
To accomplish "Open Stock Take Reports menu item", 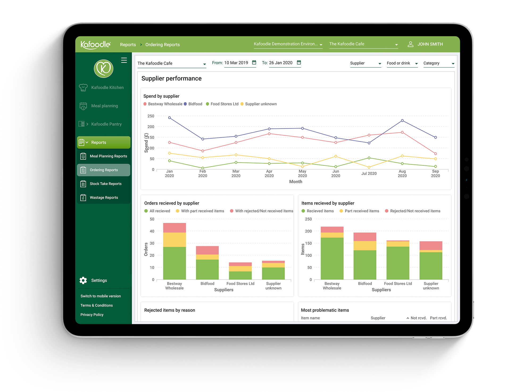I will click(x=105, y=184).
